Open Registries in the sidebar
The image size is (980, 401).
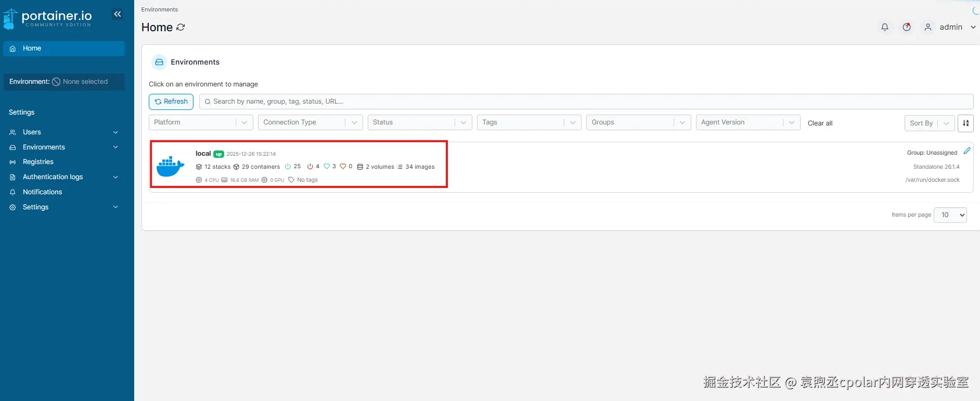click(x=64, y=162)
